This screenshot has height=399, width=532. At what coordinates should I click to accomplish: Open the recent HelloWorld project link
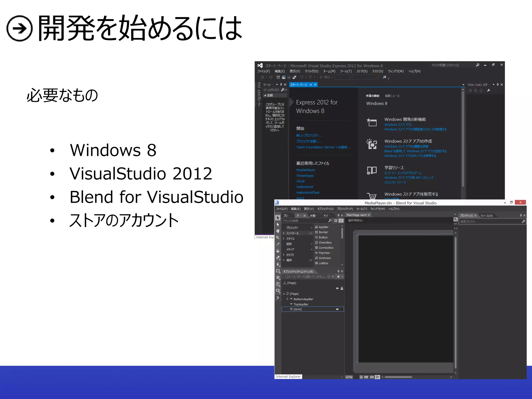(305, 187)
